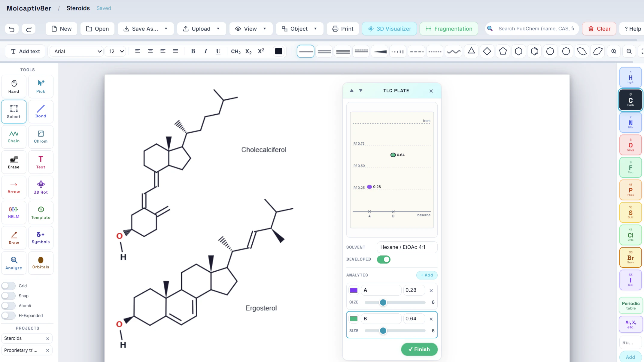Click the undo arrow
This screenshot has height=362, width=644.
[x=12, y=29]
